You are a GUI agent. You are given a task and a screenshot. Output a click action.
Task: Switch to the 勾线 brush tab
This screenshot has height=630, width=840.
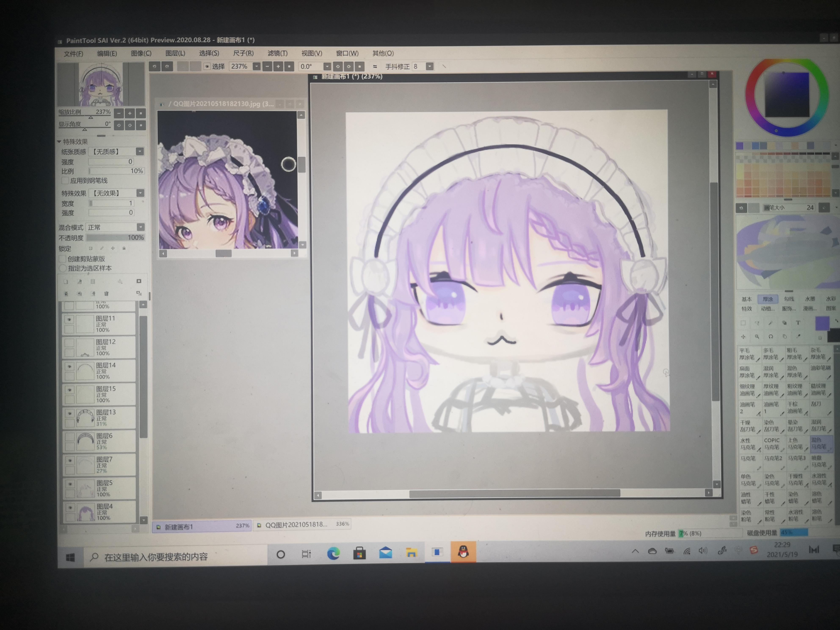(x=789, y=299)
